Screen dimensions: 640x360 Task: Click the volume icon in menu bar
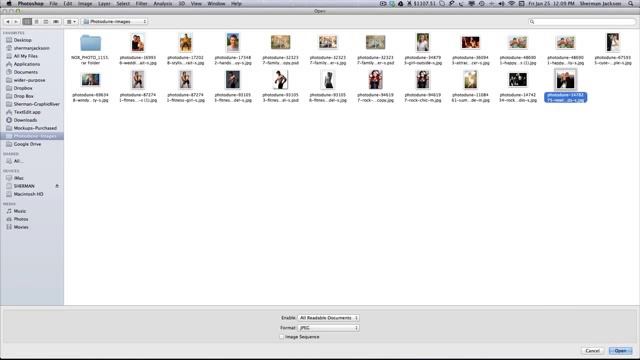click(x=501, y=4)
